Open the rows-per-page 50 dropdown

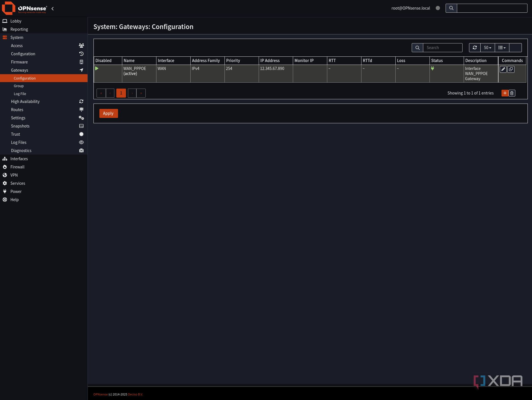click(x=488, y=48)
